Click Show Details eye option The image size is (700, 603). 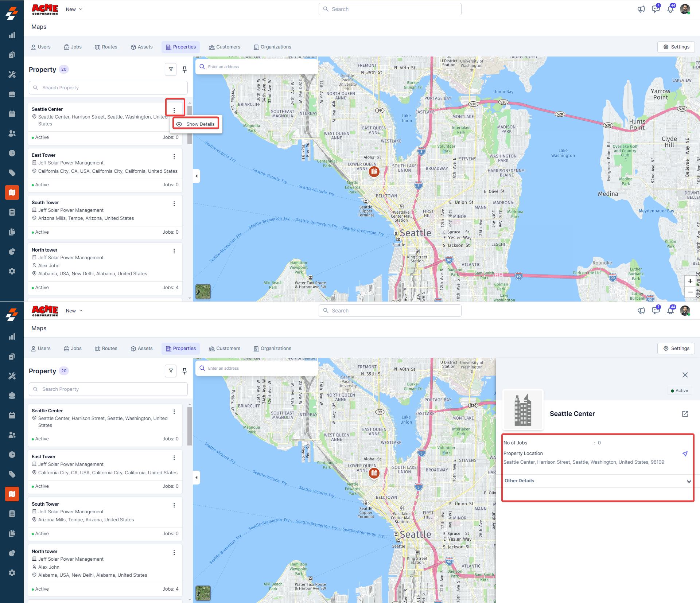pyautogui.click(x=196, y=124)
